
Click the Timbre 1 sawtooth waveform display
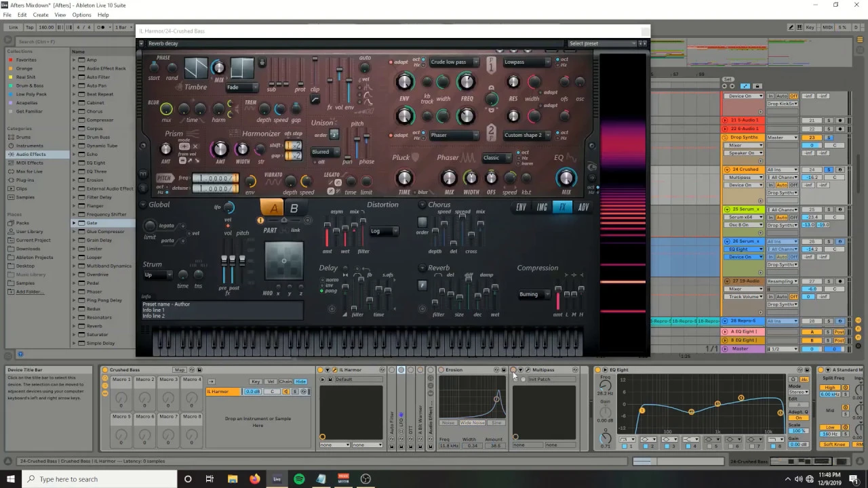tap(196, 68)
